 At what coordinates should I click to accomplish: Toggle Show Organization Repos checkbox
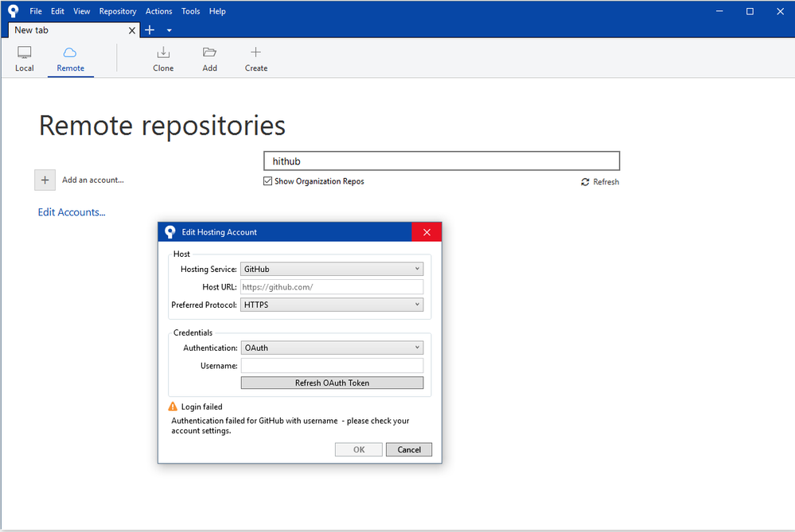pyautogui.click(x=268, y=181)
